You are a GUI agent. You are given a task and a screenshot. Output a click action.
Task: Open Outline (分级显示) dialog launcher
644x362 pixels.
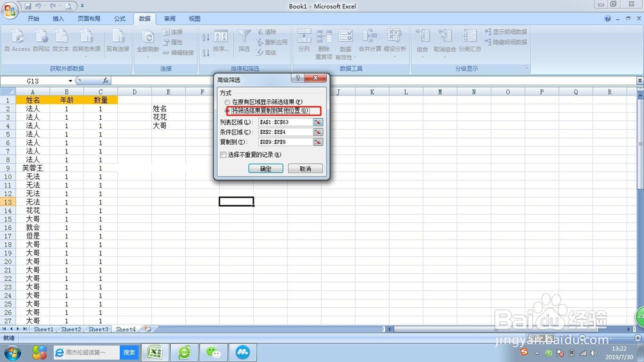point(526,68)
